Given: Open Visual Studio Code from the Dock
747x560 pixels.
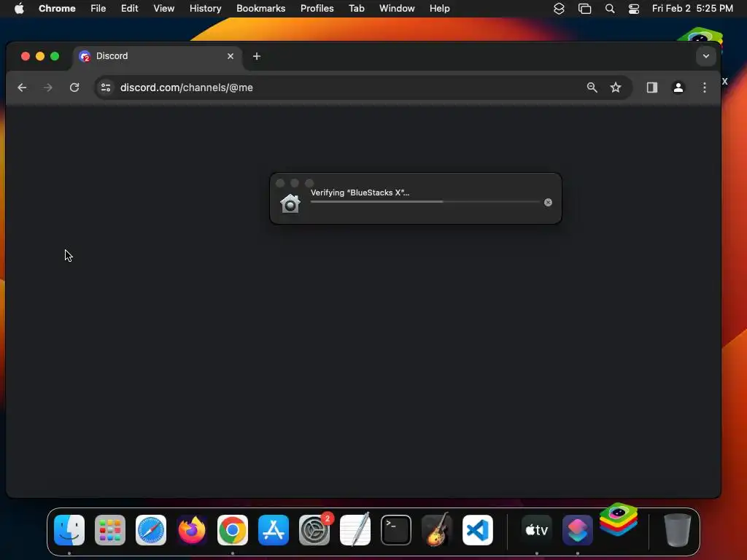Looking at the screenshot, I should 478,530.
